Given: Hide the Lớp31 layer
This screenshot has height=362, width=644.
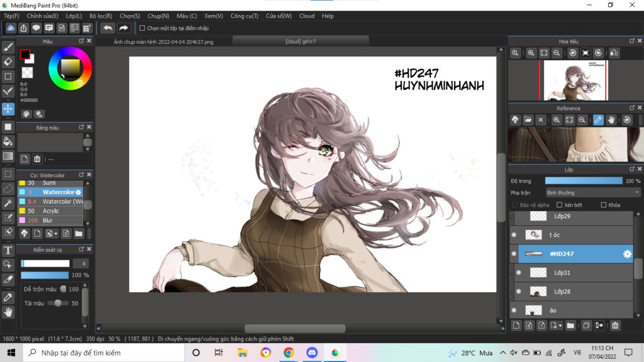Looking at the screenshot, I should [x=519, y=273].
